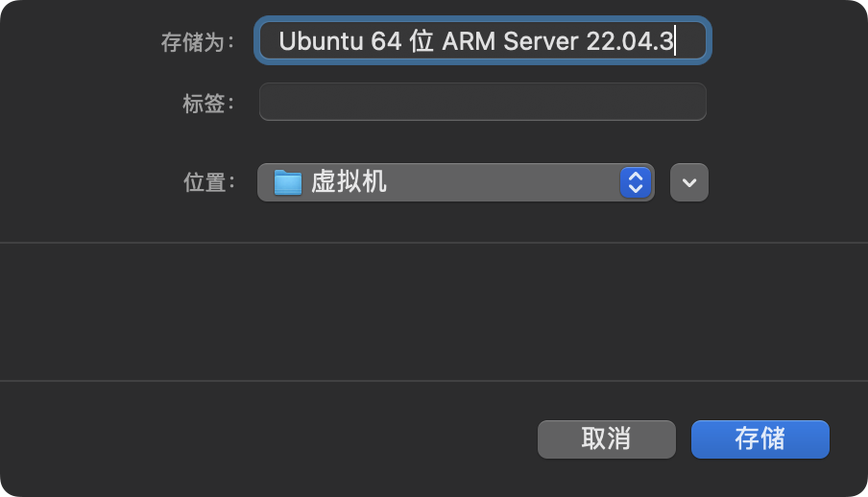Click the blue folder icon beside 虚拟机
Viewport: 868px width, 497px height.
click(x=288, y=182)
